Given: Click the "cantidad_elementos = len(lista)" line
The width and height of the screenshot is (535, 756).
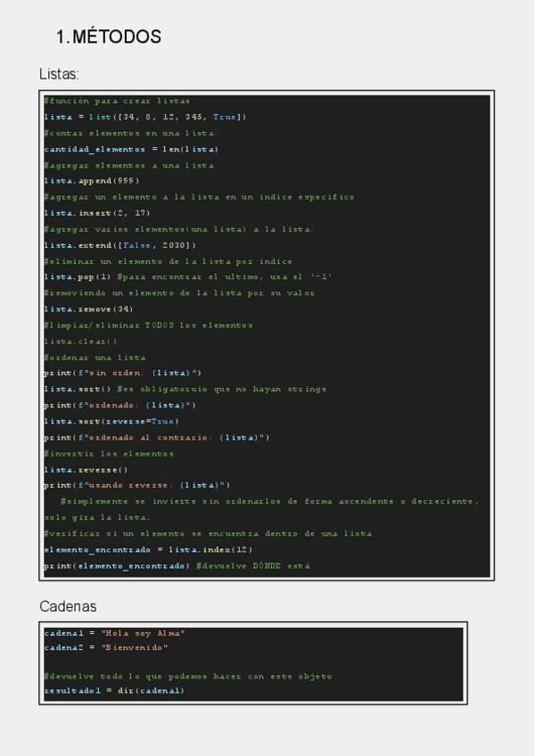Looking at the screenshot, I should tap(131, 149).
